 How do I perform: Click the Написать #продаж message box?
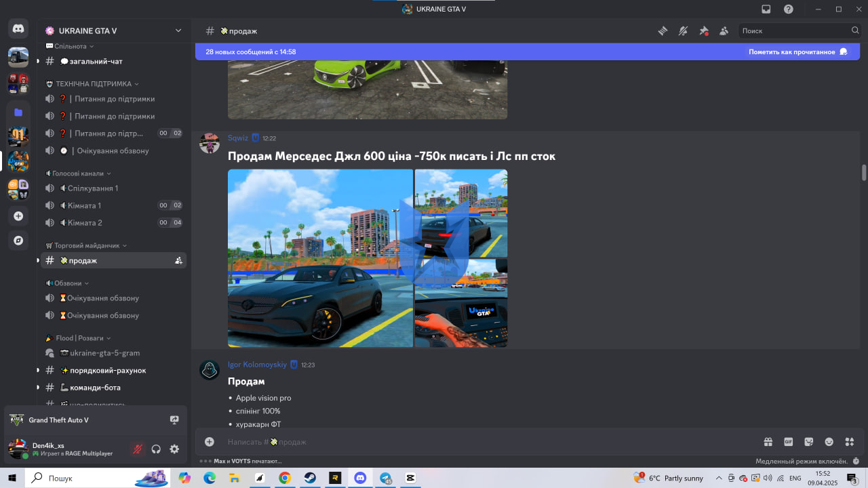coord(488,442)
